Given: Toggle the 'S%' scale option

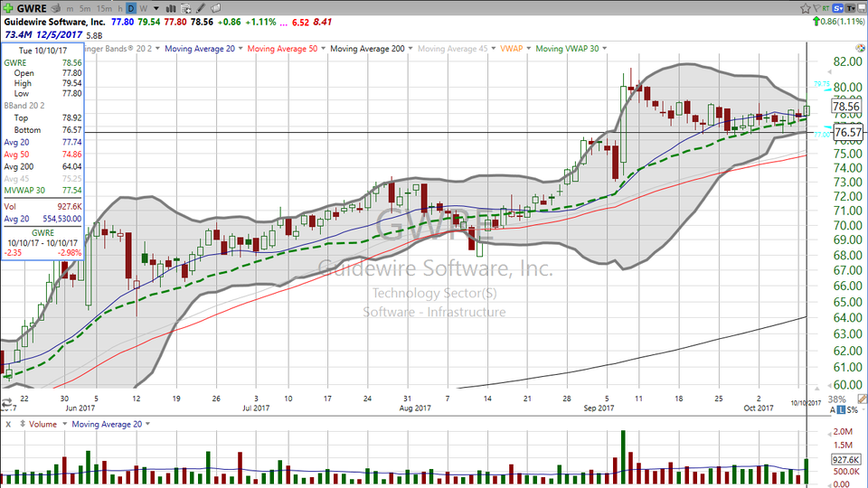Looking at the screenshot, I should [x=853, y=410].
